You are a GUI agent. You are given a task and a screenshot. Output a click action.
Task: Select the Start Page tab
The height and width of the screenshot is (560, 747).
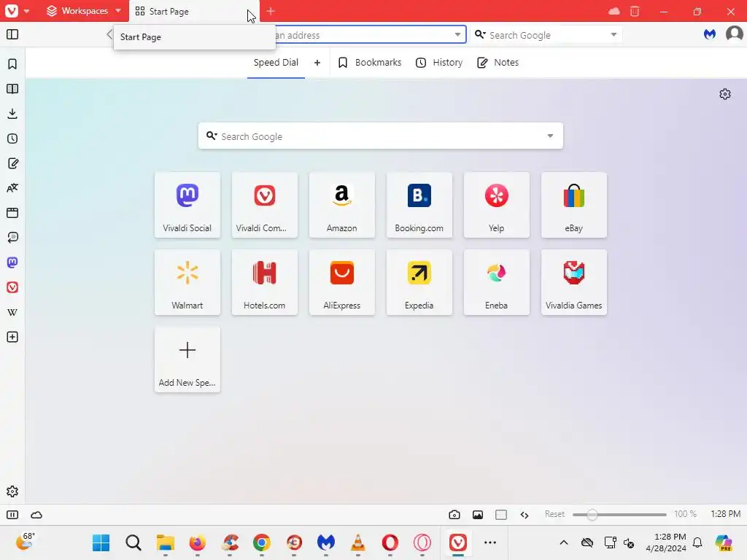194,12
